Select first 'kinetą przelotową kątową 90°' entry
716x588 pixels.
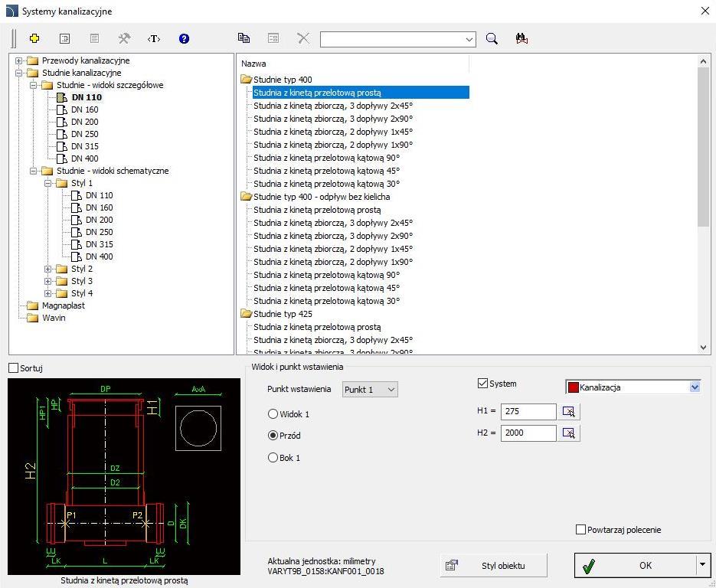[x=326, y=158]
